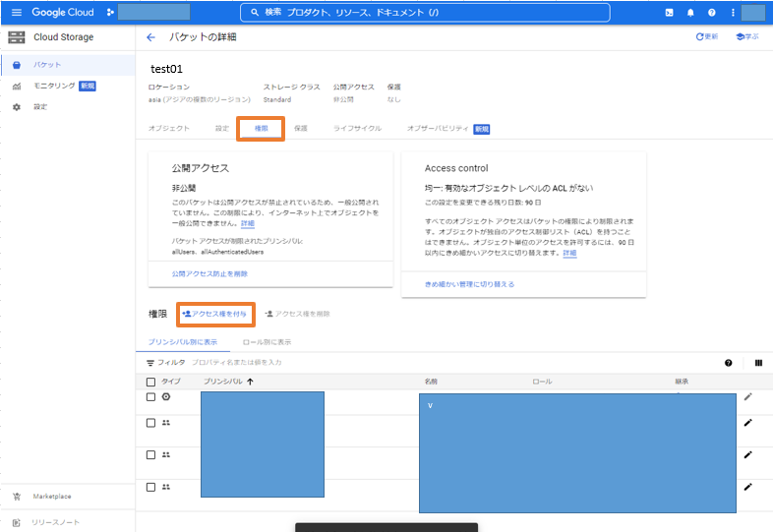Click the 継承 column header
773x532 pixels.
[682, 382]
